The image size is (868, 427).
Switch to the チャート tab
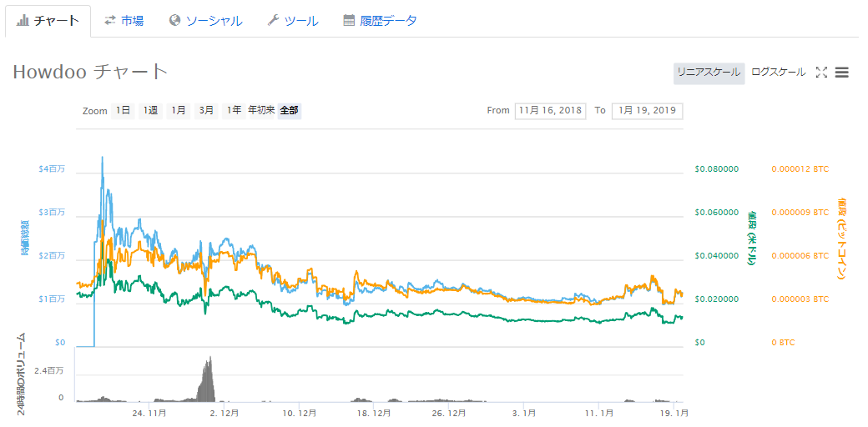pos(48,21)
